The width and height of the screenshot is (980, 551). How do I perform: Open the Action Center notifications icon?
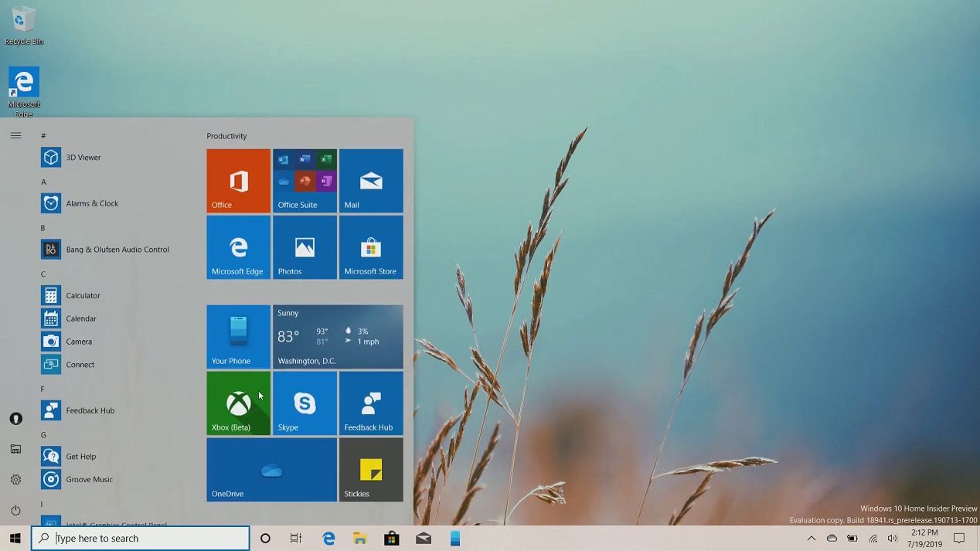click(959, 539)
